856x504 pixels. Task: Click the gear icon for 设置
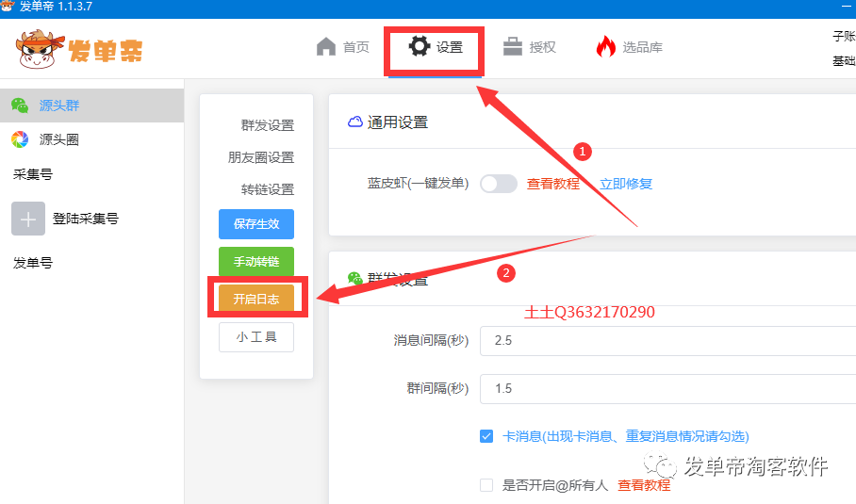coord(420,46)
